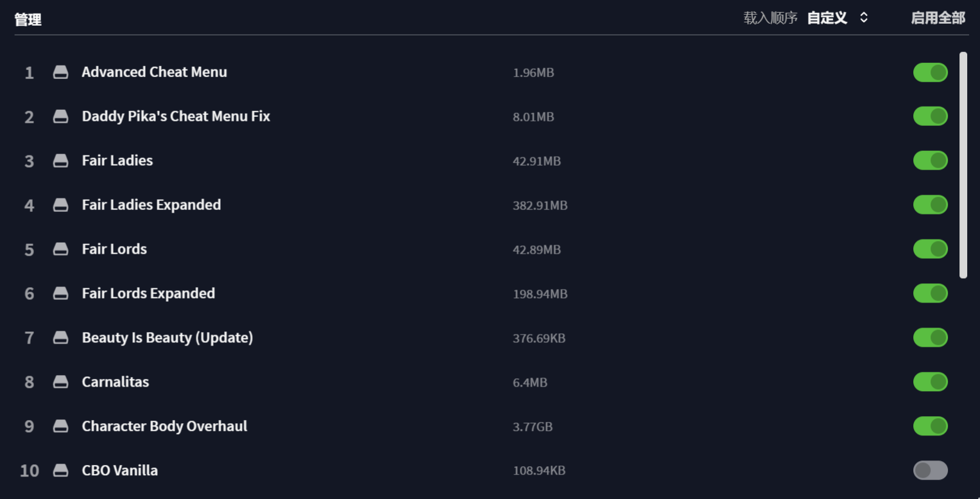Click the 管理 heading
Image resolution: width=980 pixels, height=499 pixels.
click(28, 20)
